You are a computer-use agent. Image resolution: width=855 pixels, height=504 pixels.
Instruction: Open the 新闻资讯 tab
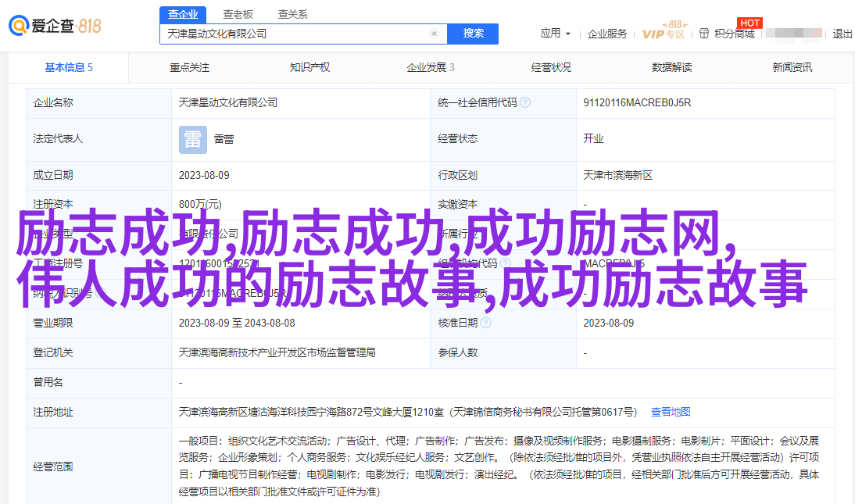pyautogui.click(x=792, y=68)
